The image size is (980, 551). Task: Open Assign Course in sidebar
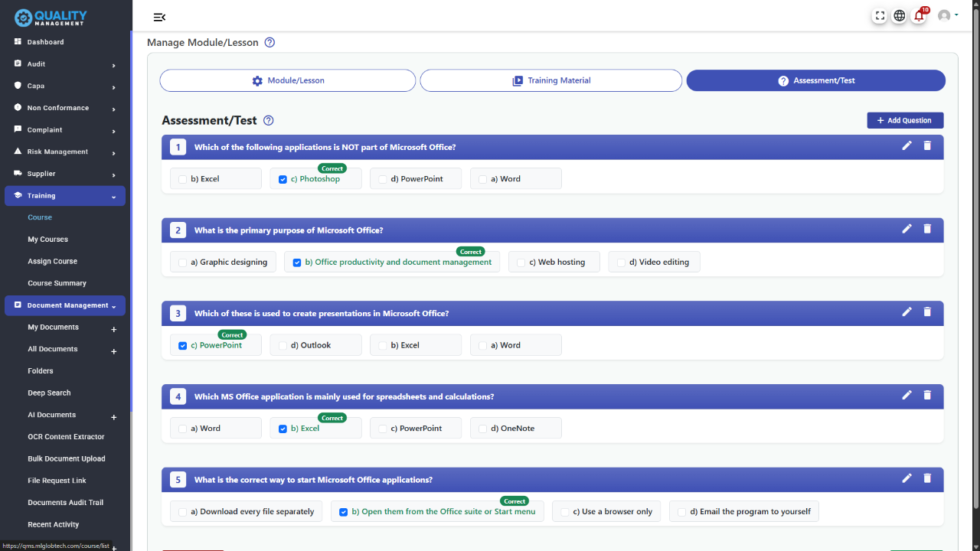[x=52, y=261]
